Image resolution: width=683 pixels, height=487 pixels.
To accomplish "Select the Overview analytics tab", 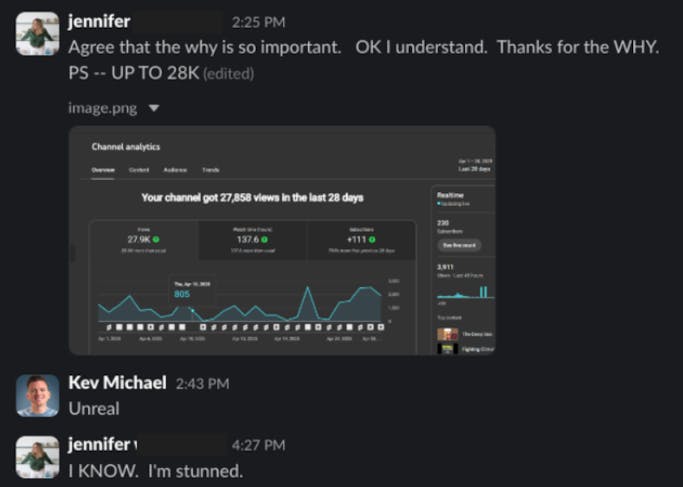I will click(104, 170).
